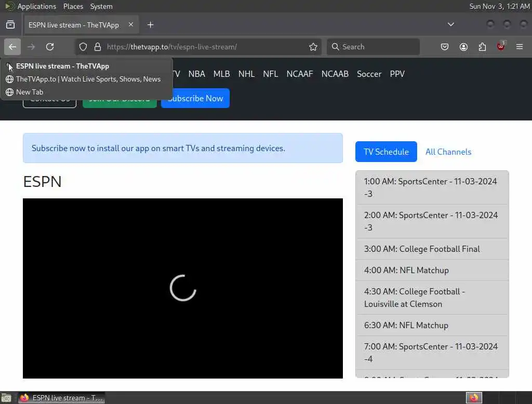This screenshot has height=404, width=532.
Task: Open the System menu
Action: click(x=101, y=6)
